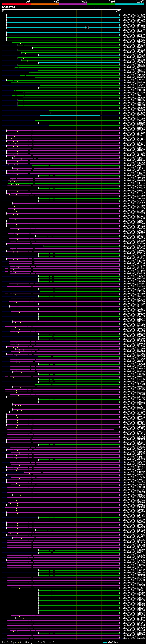Click the BP092700 query name label

tap(8, 7)
